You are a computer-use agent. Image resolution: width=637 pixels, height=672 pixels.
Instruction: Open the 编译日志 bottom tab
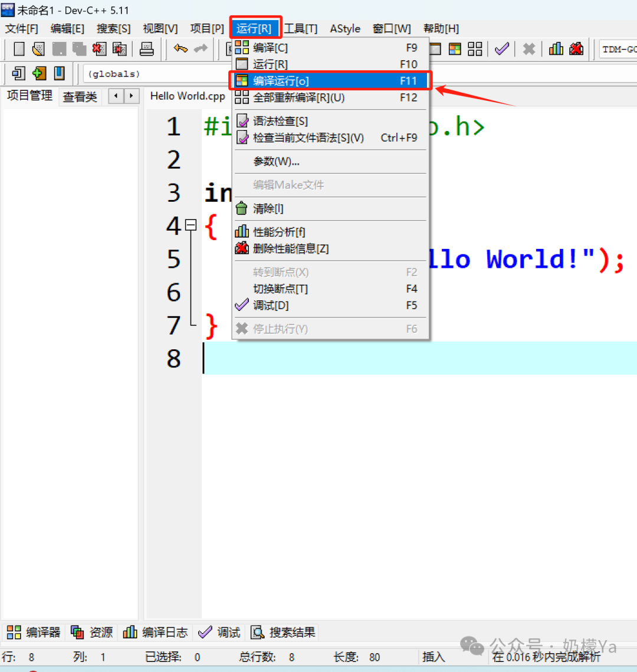pos(156,632)
